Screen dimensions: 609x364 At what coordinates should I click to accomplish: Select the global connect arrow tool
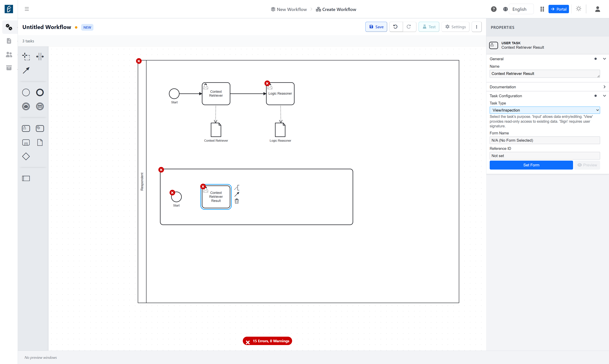26,70
